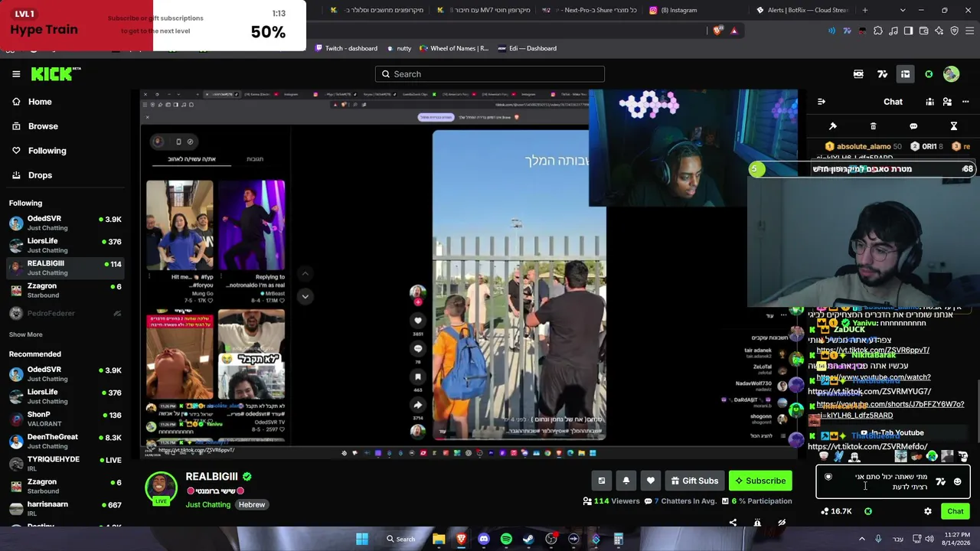Click the Kick search box

coord(490,74)
